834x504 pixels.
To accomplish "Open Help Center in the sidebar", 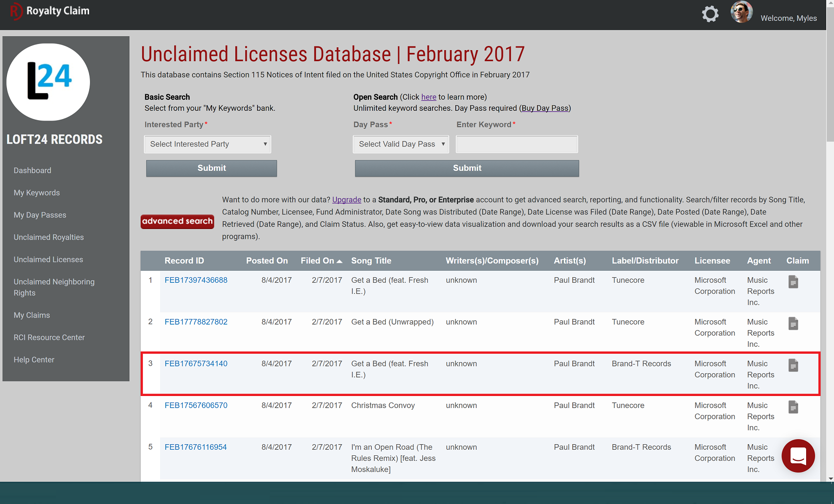I will [x=34, y=360].
